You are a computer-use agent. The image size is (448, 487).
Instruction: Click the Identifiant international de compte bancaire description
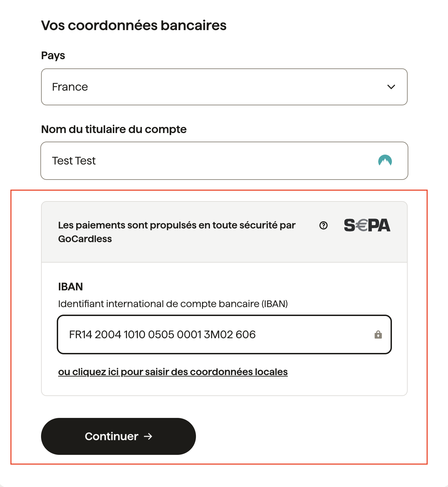pyautogui.click(x=173, y=304)
